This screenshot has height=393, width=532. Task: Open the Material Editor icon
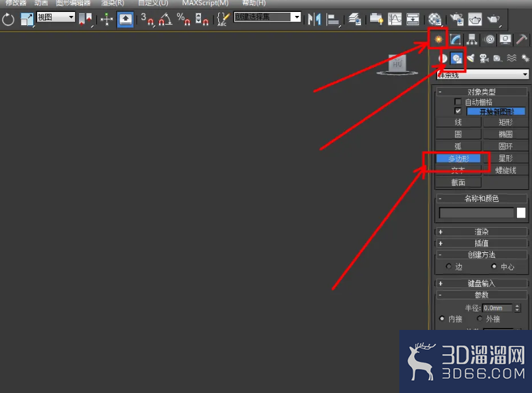[x=435, y=19]
